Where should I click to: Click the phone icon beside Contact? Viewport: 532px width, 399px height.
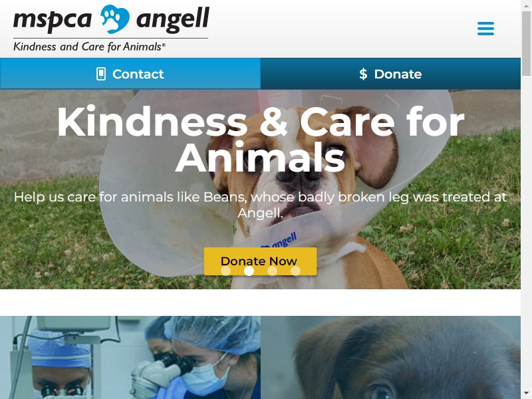101,74
